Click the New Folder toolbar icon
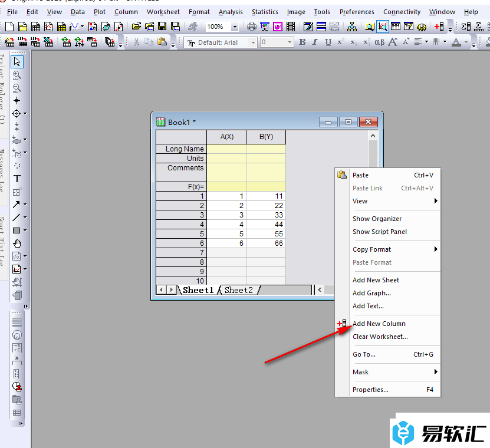 (22, 27)
